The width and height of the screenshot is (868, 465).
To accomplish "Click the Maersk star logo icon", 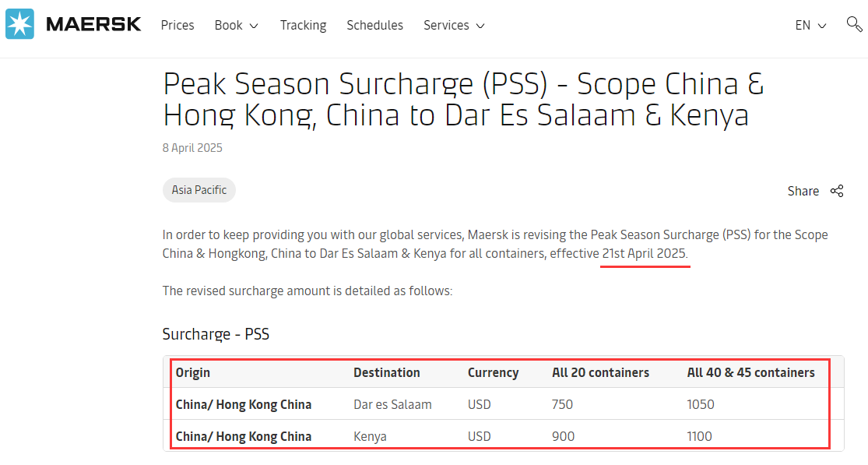I will click(19, 24).
